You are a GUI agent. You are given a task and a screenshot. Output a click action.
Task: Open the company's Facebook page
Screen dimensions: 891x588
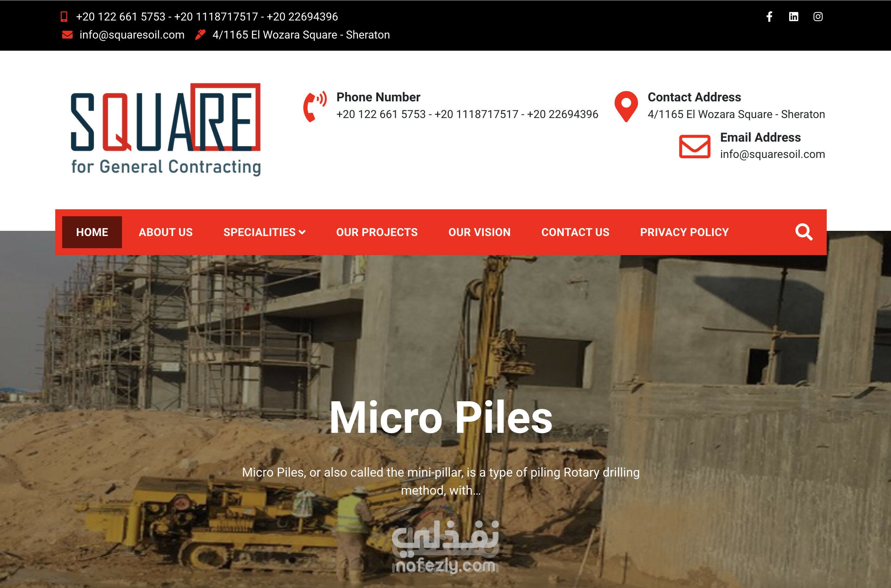(769, 17)
